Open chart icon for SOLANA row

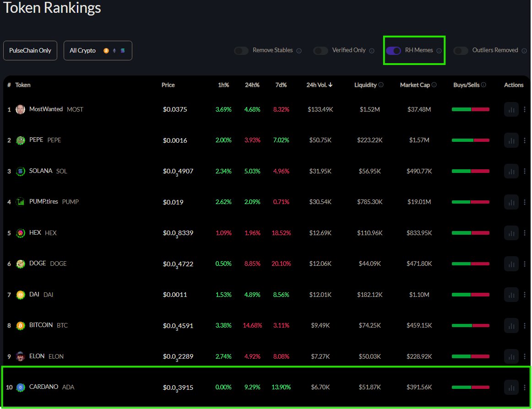[511, 171]
